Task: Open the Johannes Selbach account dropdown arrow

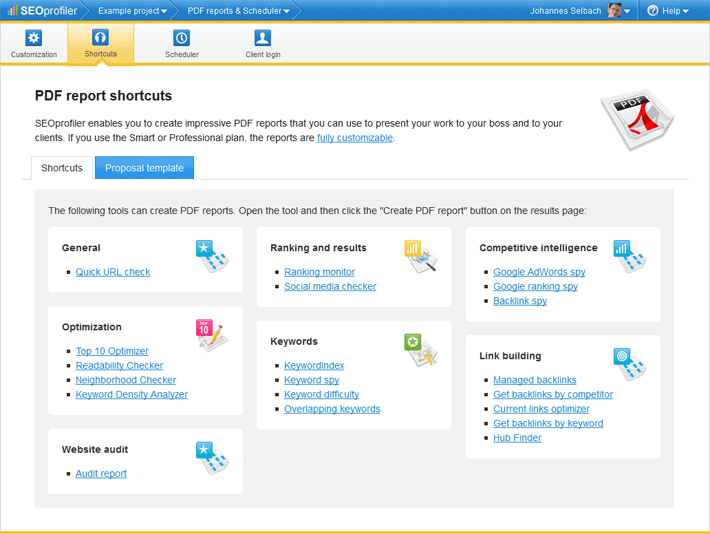Action: tap(627, 11)
